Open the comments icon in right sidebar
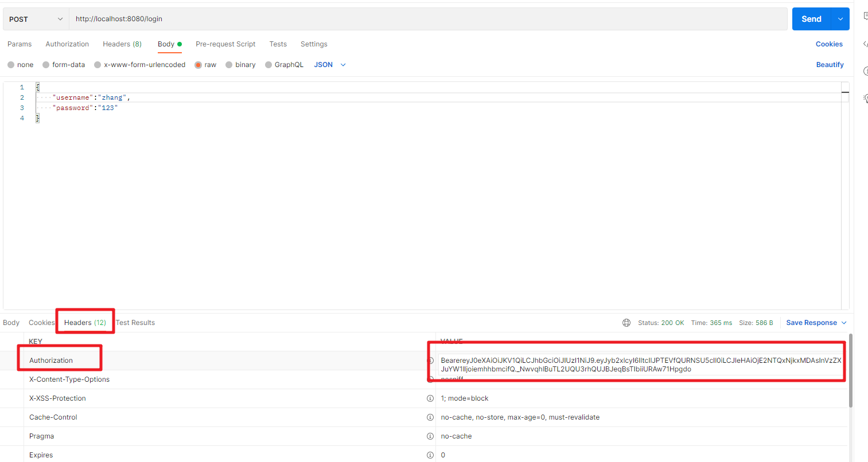This screenshot has height=462, width=868. coord(865,17)
